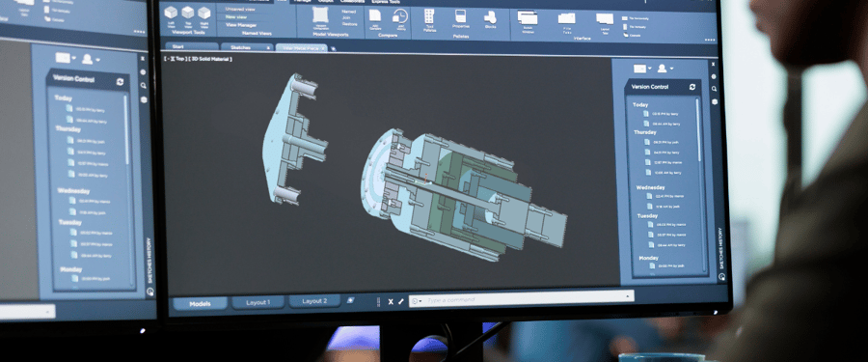Select the Right View cube icon

tap(204, 13)
